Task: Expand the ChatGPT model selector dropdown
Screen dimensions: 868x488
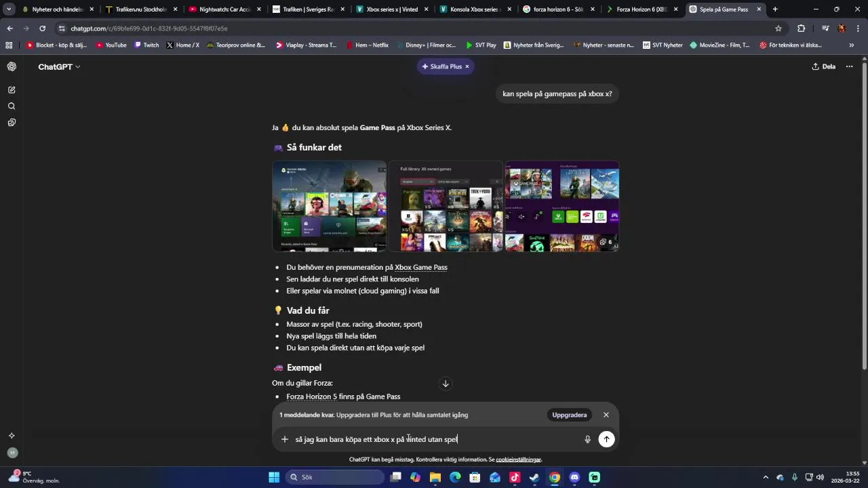Action: (60, 66)
